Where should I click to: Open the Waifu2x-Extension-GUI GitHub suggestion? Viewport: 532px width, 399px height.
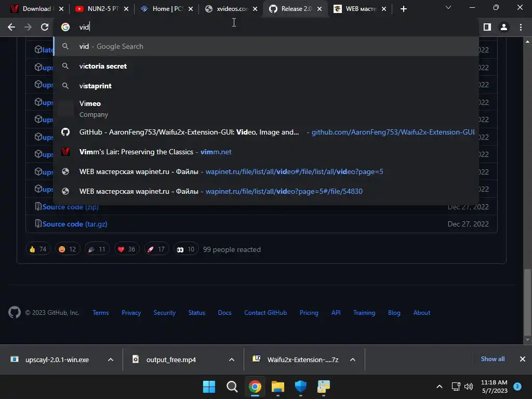coord(267,132)
